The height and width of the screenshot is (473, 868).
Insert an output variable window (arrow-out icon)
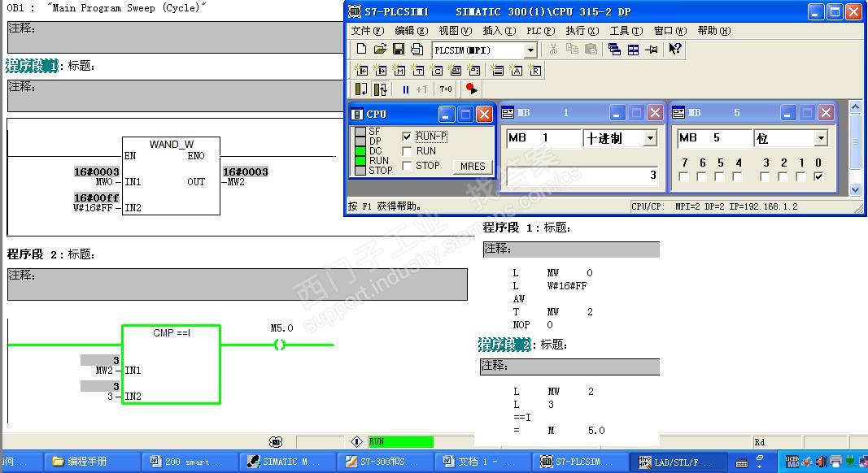click(381, 70)
